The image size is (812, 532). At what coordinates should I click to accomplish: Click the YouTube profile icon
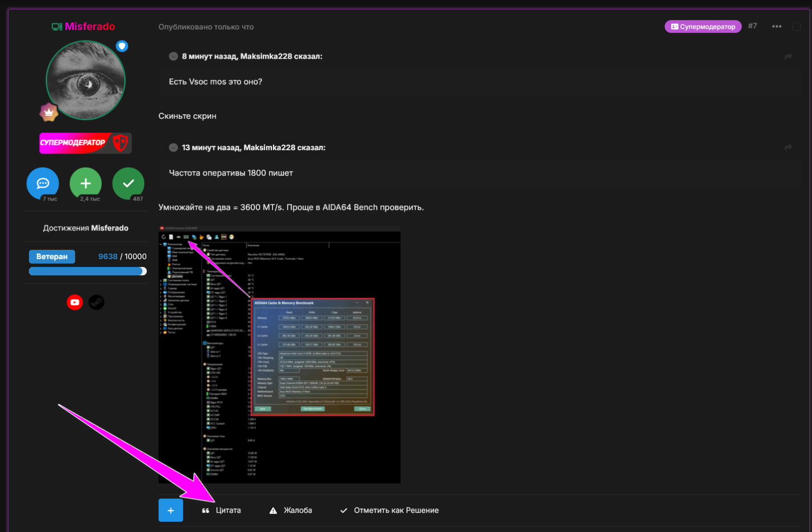click(x=75, y=302)
